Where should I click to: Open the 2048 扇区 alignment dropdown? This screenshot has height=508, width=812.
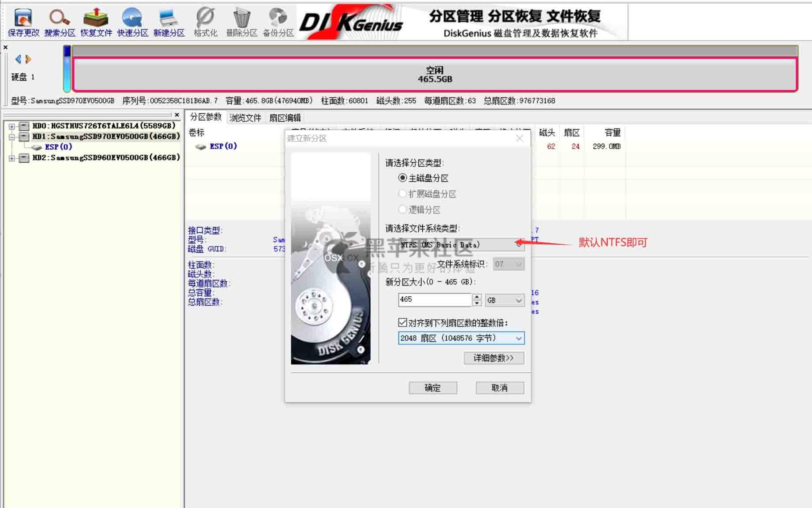pyautogui.click(x=519, y=338)
